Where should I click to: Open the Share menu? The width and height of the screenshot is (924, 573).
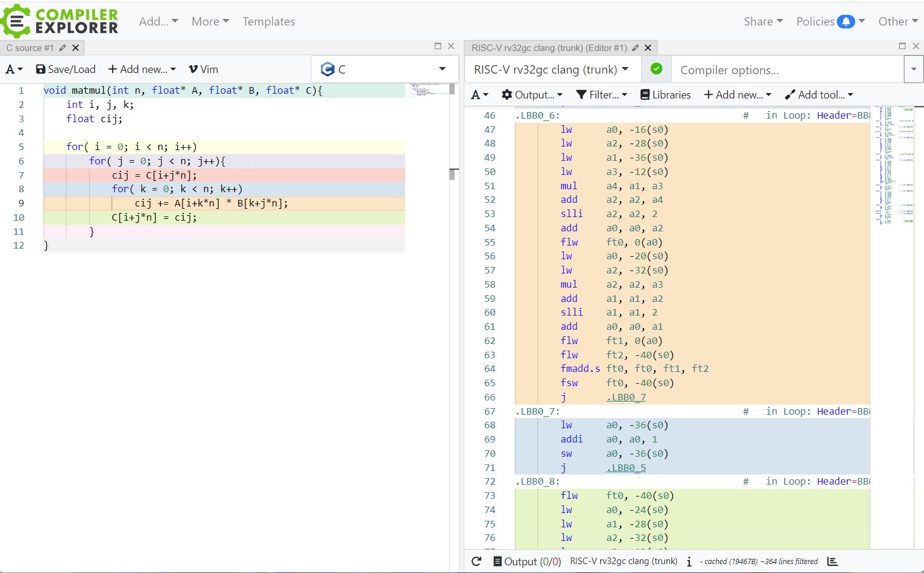[763, 21]
